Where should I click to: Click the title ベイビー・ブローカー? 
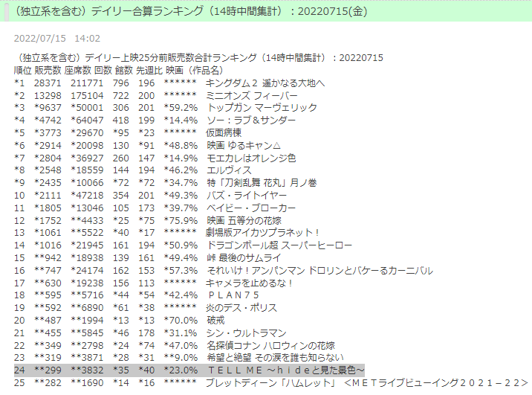coord(251,208)
